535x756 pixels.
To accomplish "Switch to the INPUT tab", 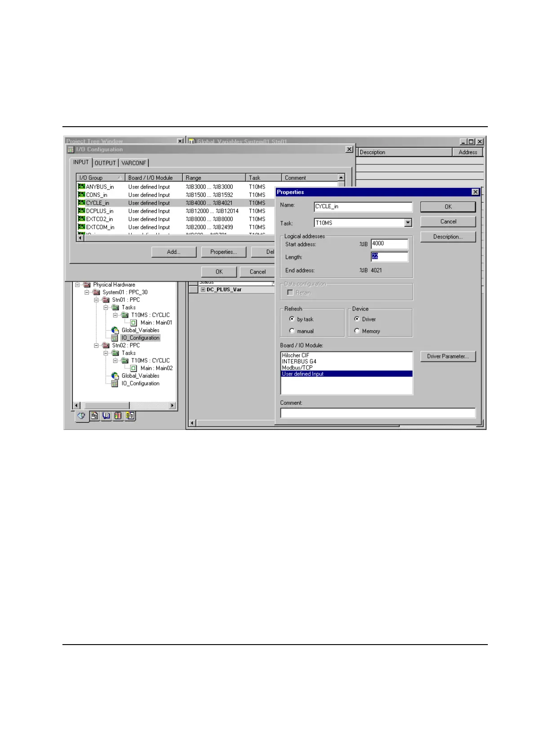I will pyautogui.click(x=81, y=162).
